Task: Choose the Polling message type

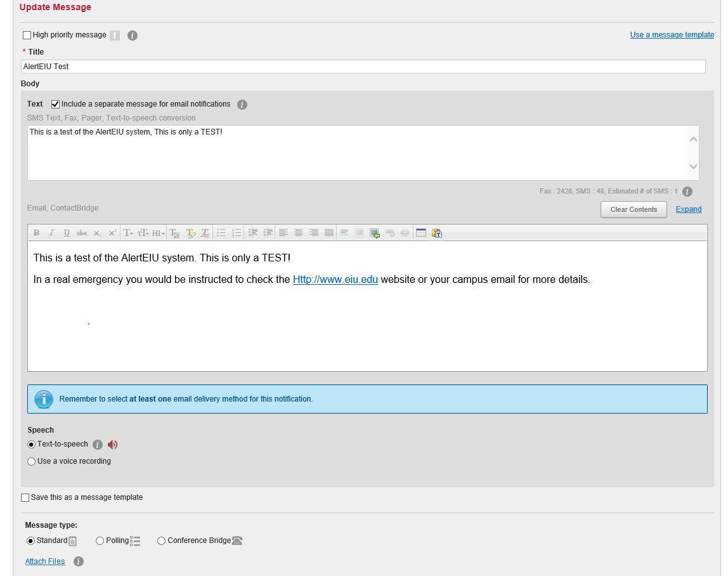Action: pyautogui.click(x=100, y=541)
